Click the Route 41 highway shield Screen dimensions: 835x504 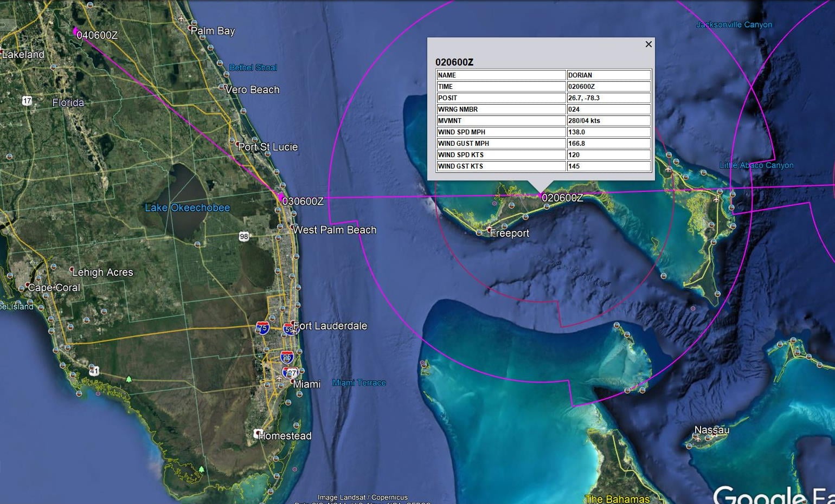pos(94,371)
